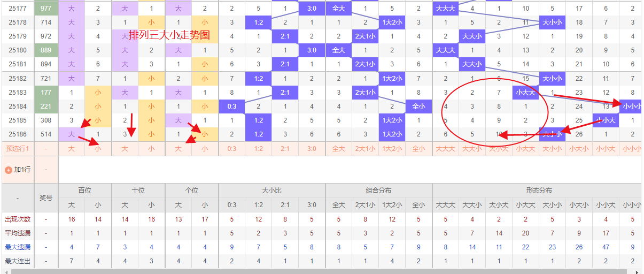
Task: Click prize number 889 in row 25180
Action: [x=46, y=50]
